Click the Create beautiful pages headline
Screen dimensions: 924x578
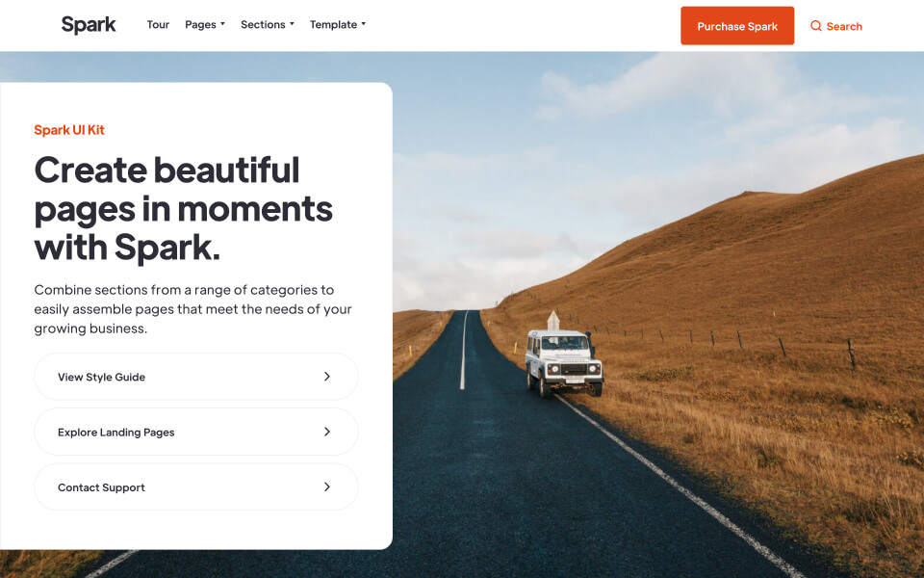[x=184, y=208]
